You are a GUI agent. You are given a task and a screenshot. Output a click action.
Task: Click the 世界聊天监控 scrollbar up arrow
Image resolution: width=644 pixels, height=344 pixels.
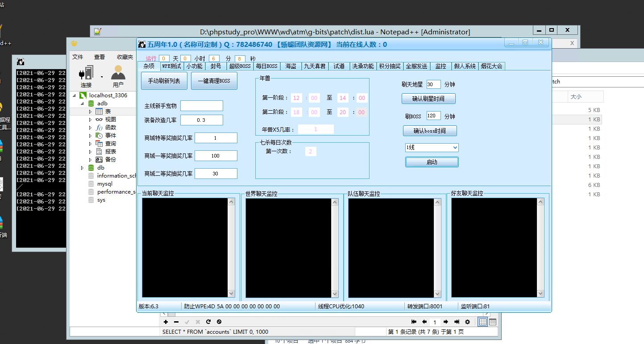click(x=334, y=202)
